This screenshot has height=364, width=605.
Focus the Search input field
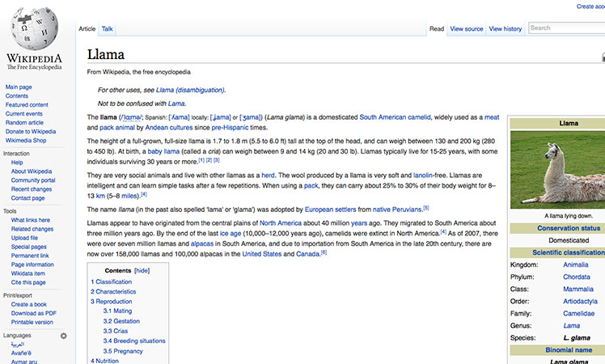coord(566,28)
